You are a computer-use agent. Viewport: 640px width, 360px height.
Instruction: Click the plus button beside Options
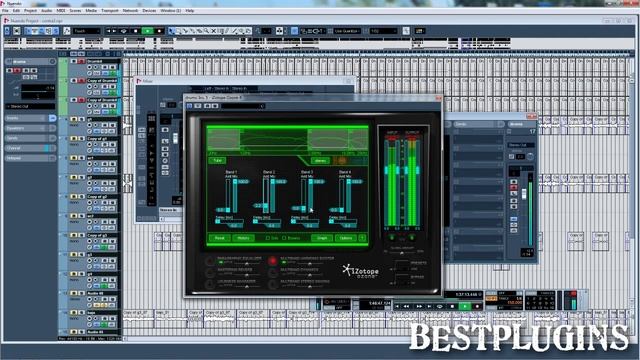362,238
